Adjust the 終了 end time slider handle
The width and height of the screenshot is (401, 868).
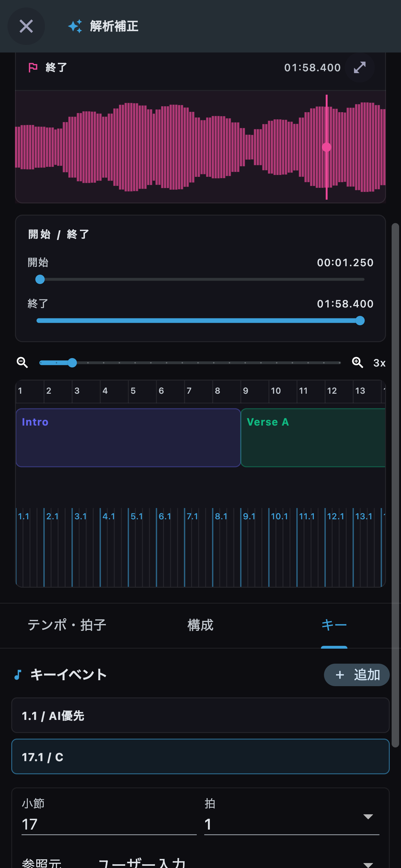coord(360,321)
